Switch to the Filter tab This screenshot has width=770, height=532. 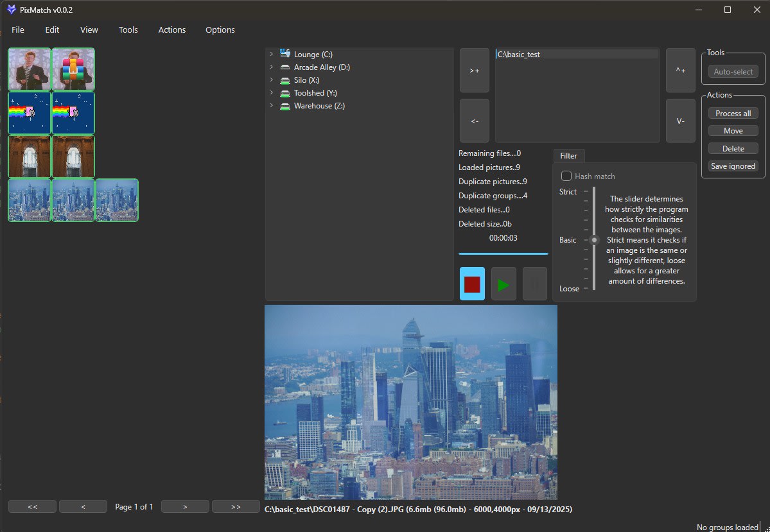(x=569, y=155)
